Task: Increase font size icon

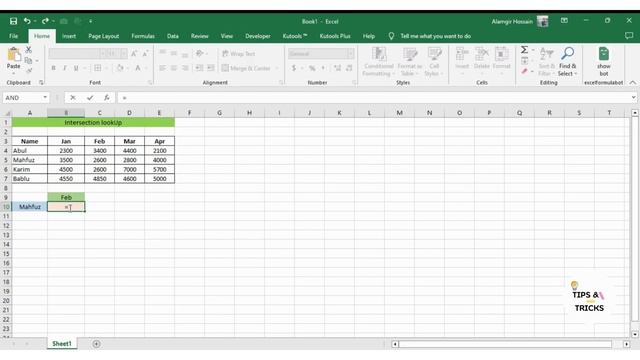Action: 134,53
